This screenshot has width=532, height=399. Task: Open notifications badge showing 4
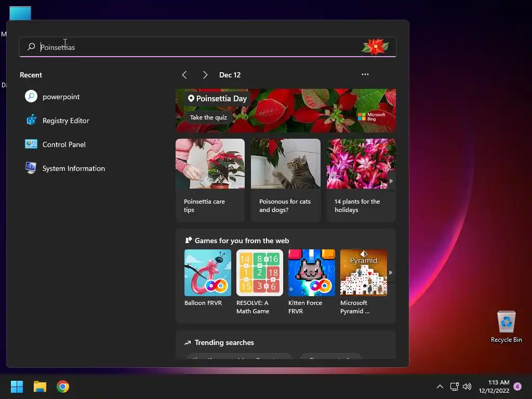coord(517,387)
